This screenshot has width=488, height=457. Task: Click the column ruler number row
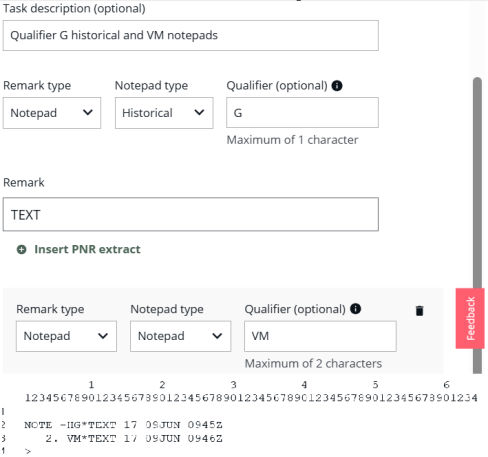click(251, 398)
